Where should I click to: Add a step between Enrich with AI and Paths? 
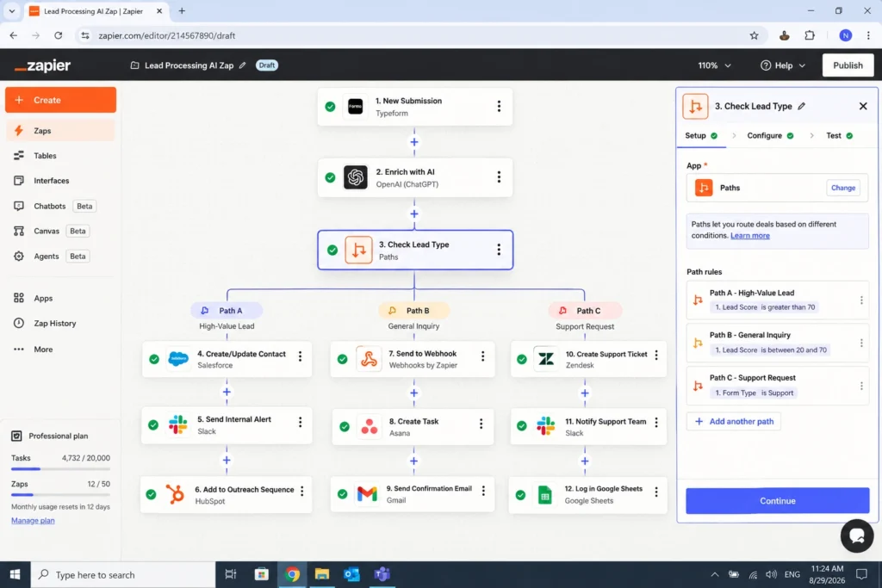coord(414,214)
